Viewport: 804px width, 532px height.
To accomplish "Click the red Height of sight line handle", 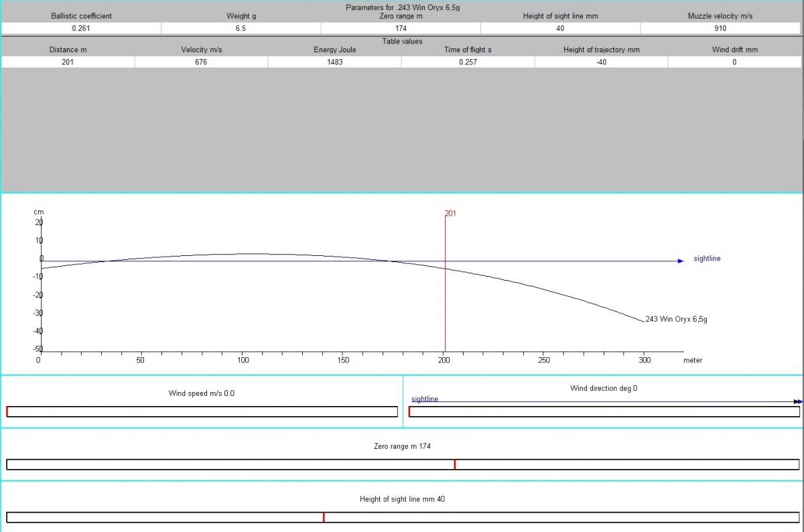I will click(x=324, y=517).
